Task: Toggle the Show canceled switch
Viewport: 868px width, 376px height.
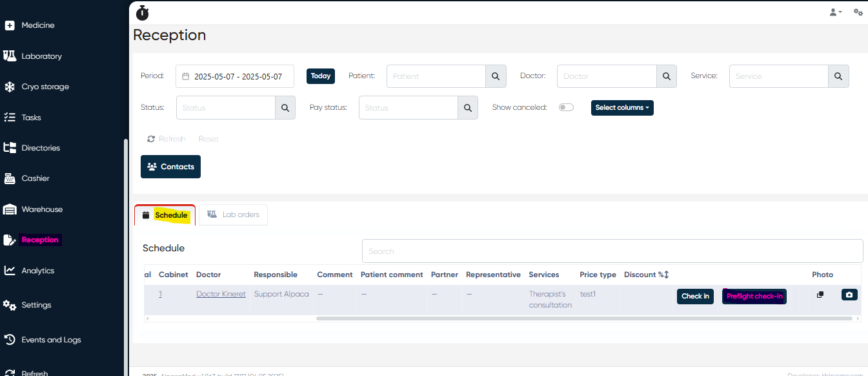Action: pos(566,107)
